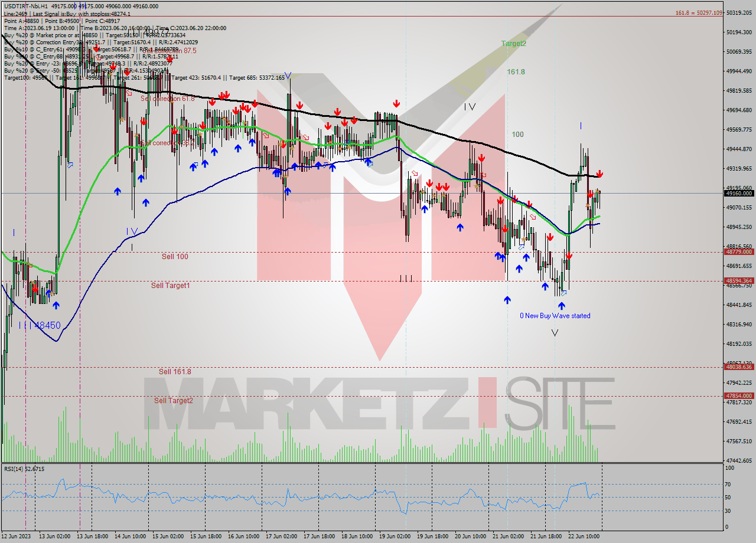Select the red price tag 48779.000
Viewport: 756px width, 543px height.
point(739,251)
